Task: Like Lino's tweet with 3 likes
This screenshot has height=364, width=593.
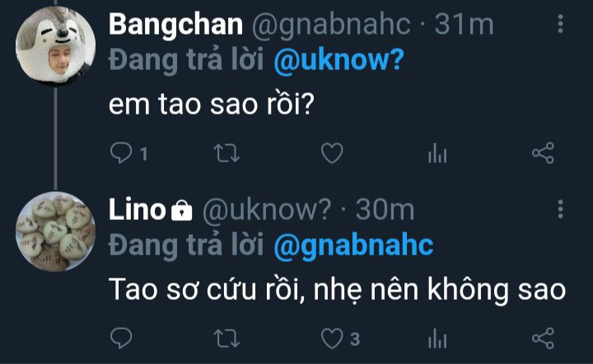Action: pyautogui.click(x=331, y=338)
